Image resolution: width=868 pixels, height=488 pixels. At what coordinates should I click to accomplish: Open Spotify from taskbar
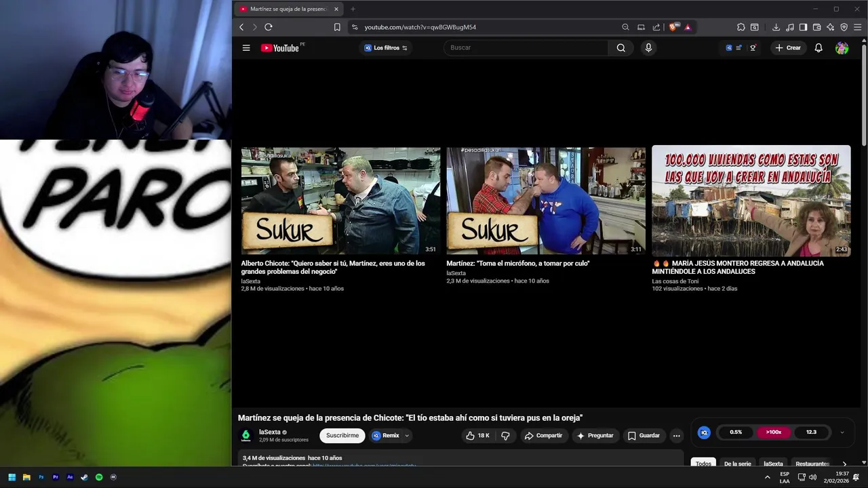[99, 477]
